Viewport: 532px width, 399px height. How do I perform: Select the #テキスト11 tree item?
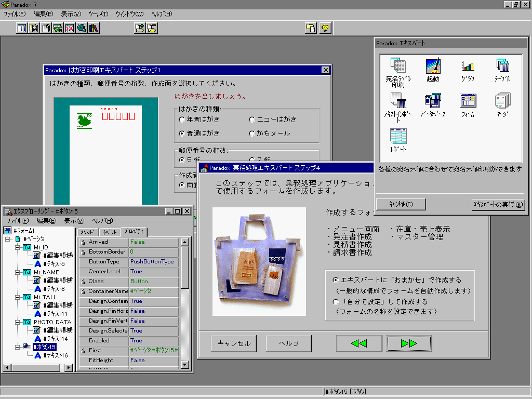coord(55,314)
